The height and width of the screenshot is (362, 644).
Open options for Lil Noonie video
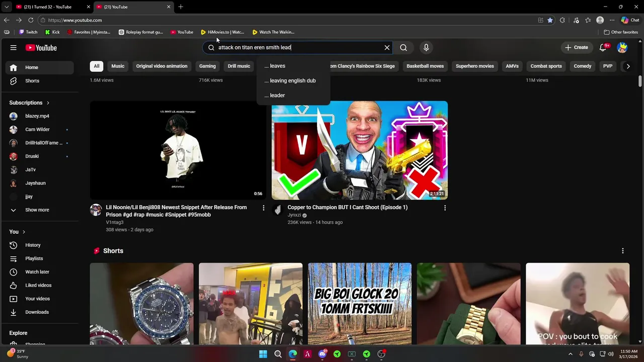click(x=263, y=208)
